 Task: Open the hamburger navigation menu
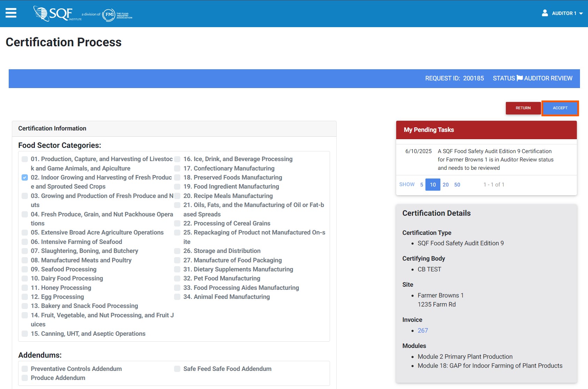click(x=11, y=13)
